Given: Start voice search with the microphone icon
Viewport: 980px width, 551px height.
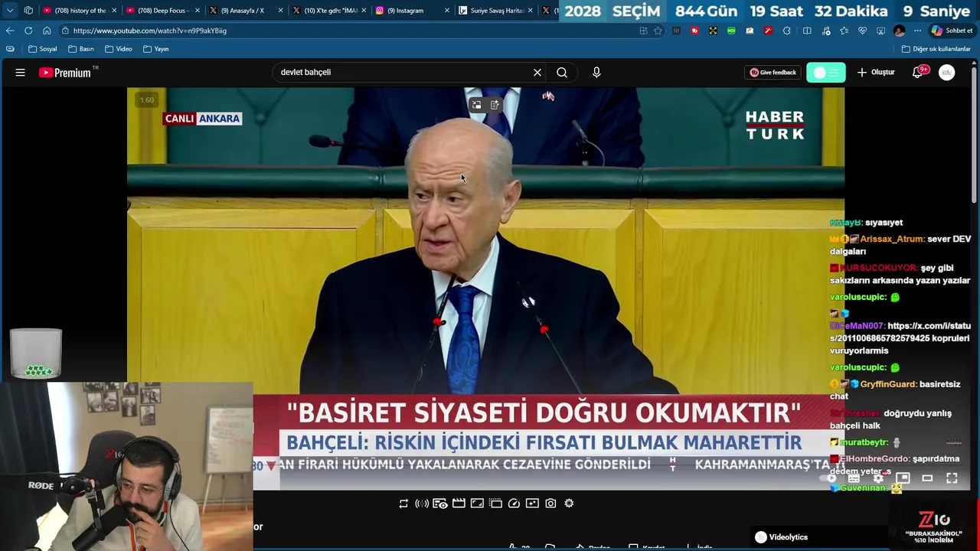Looking at the screenshot, I should 596,73.
